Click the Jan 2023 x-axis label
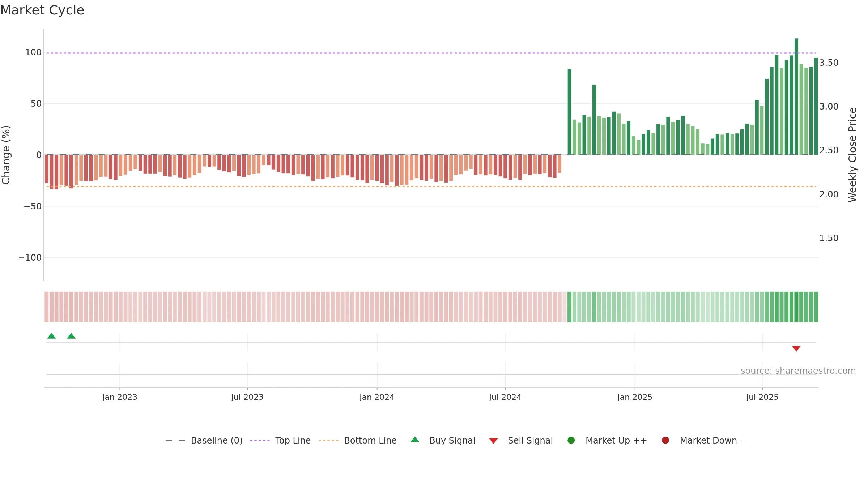This screenshot has width=868, height=488. pyautogui.click(x=120, y=397)
